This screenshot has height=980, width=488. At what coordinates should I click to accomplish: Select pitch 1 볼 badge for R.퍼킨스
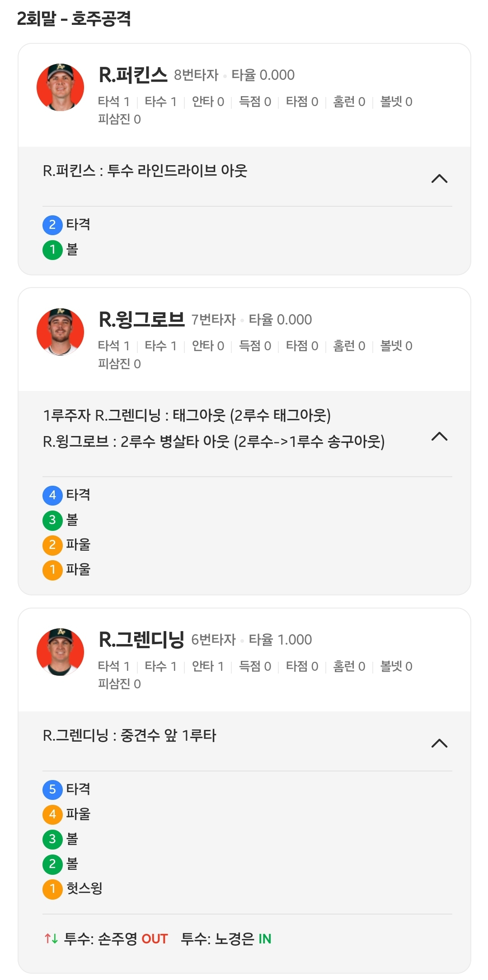coord(52,250)
